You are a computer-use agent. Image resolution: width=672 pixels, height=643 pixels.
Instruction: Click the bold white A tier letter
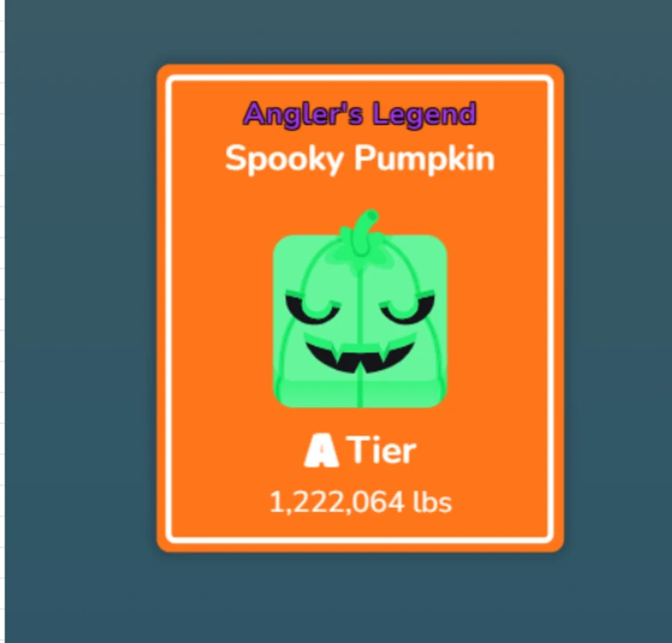(x=321, y=450)
